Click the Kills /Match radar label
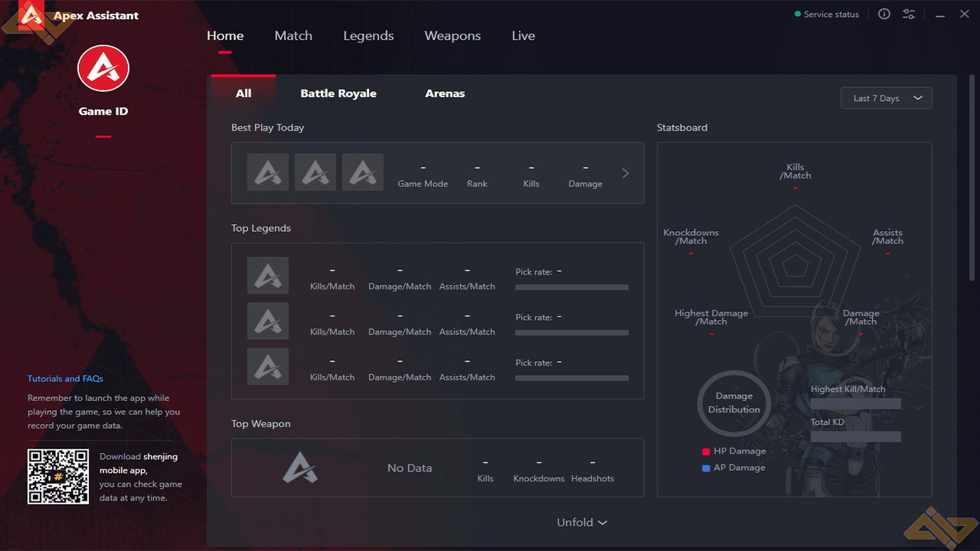 tap(795, 171)
